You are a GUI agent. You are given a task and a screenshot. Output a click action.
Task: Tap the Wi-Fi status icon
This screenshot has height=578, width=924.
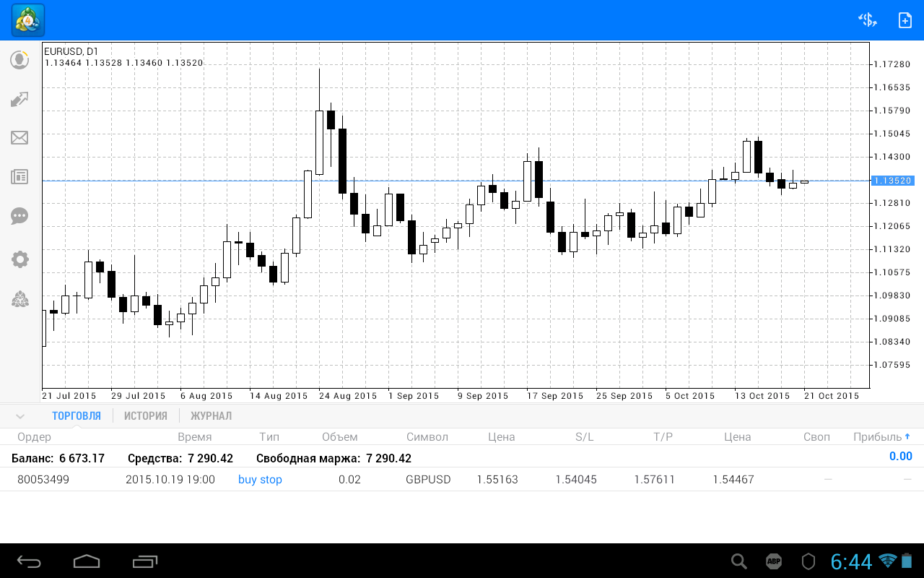[x=888, y=561]
